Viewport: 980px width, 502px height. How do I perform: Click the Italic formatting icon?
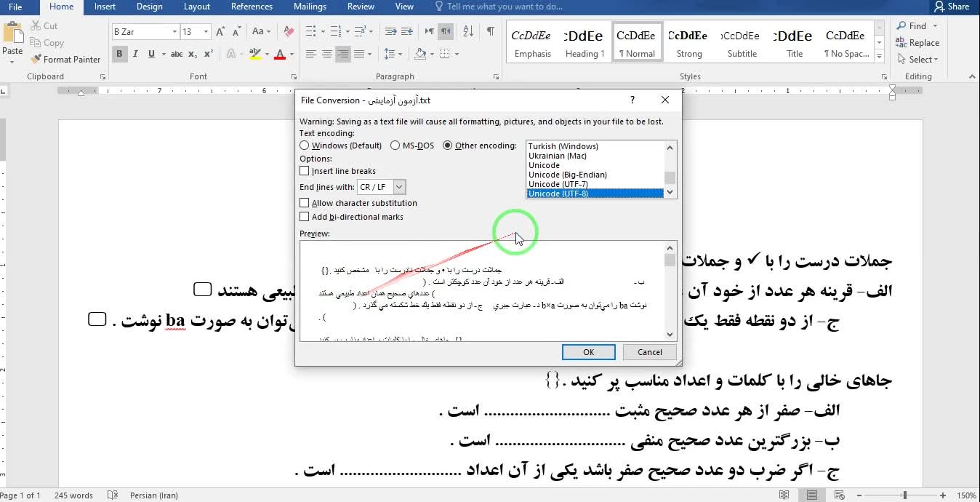point(136,54)
